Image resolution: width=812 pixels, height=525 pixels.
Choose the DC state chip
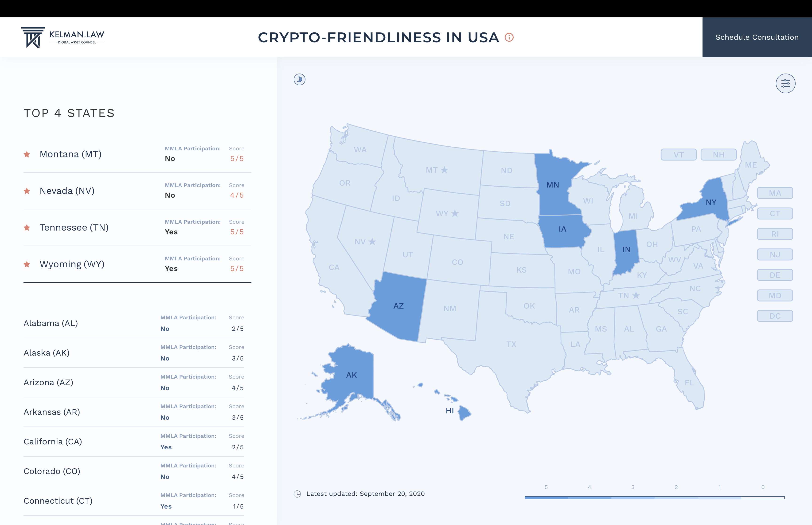click(774, 316)
